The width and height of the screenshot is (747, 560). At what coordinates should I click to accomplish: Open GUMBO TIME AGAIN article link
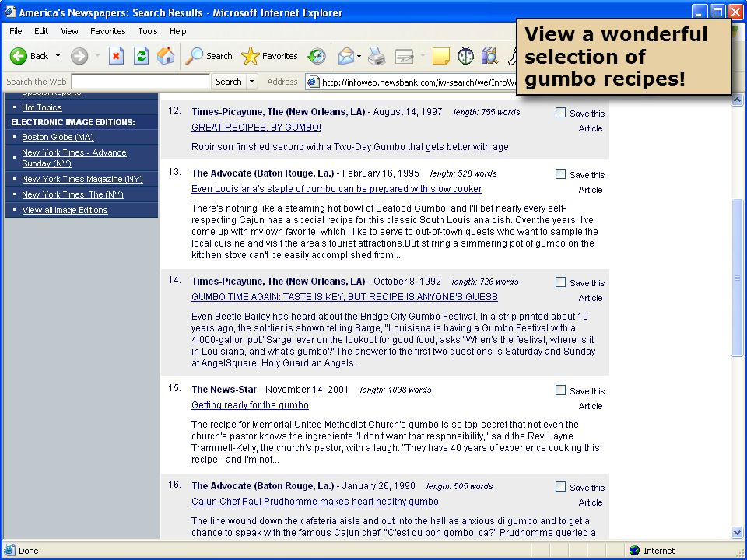pos(345,297)
